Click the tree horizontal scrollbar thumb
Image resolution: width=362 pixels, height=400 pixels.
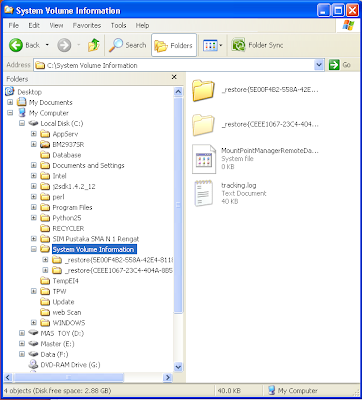68,377
